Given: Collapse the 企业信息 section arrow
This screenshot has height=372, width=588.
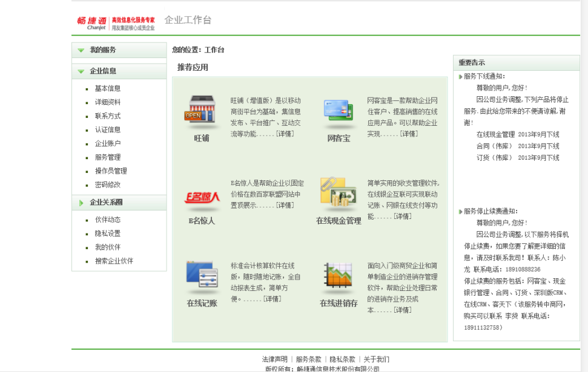Looking at the screenshot, I should pos(81,71).
